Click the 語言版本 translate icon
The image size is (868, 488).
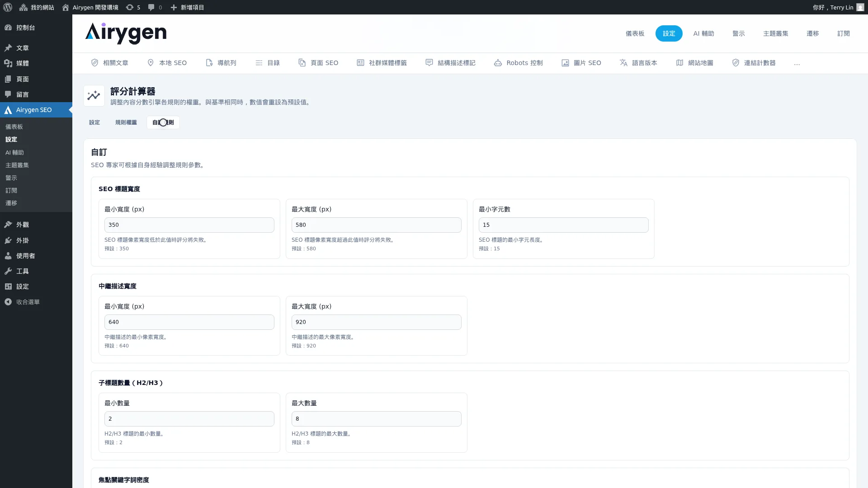point(623,63)
